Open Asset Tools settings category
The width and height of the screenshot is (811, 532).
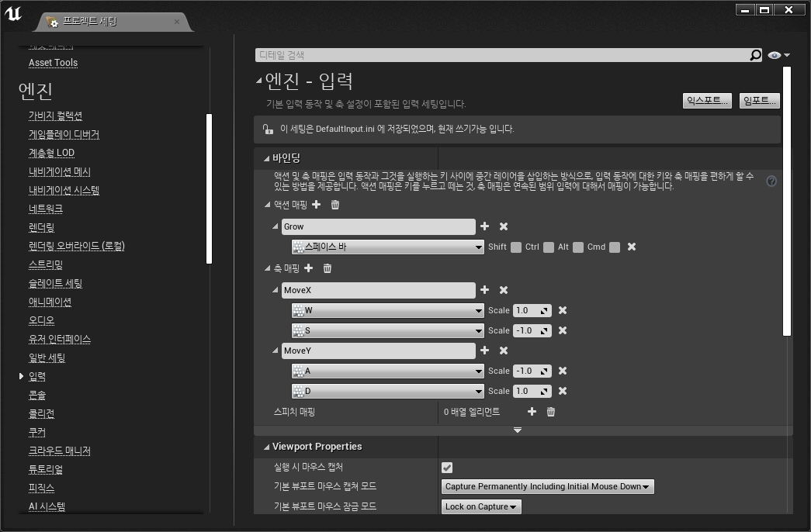54,63
